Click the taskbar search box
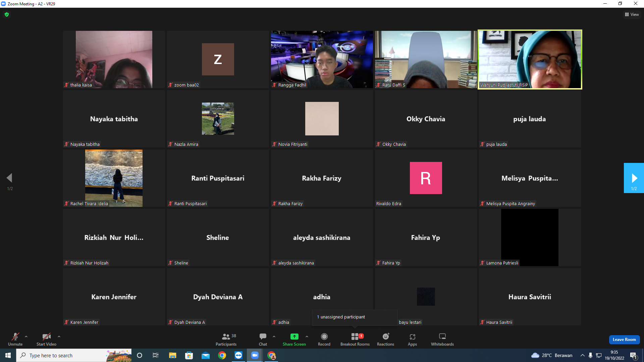 pyautogui.click(x=74, y=355)
